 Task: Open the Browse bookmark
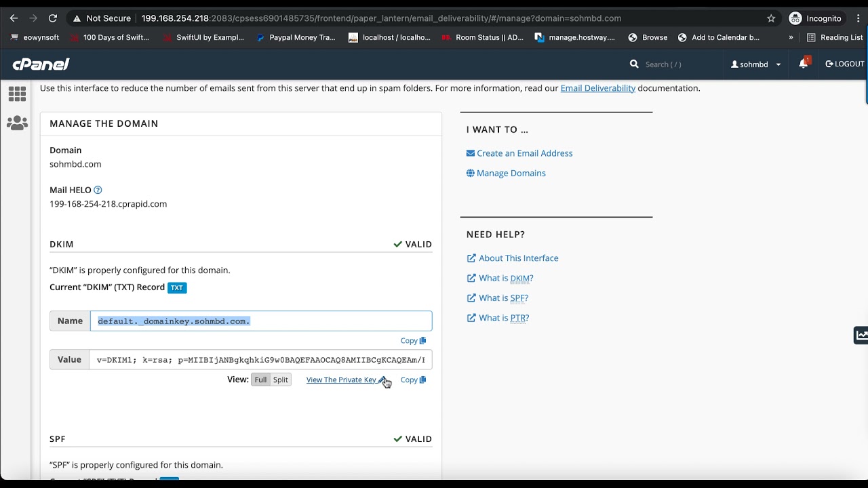pos(648,37)
